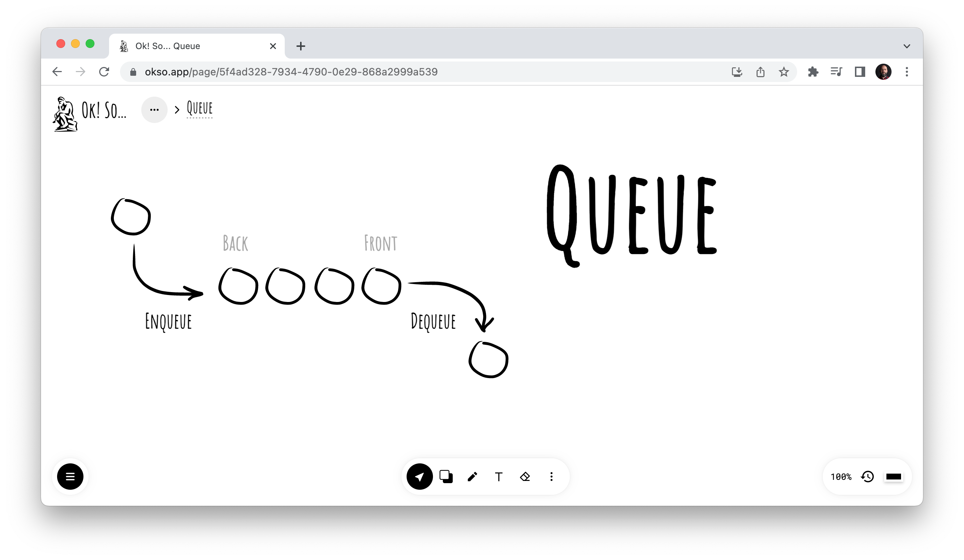Click the breadcrumb expander ellipsis
Image resolution: width=964 pixels, height=560 pixels.
point(154,109)
